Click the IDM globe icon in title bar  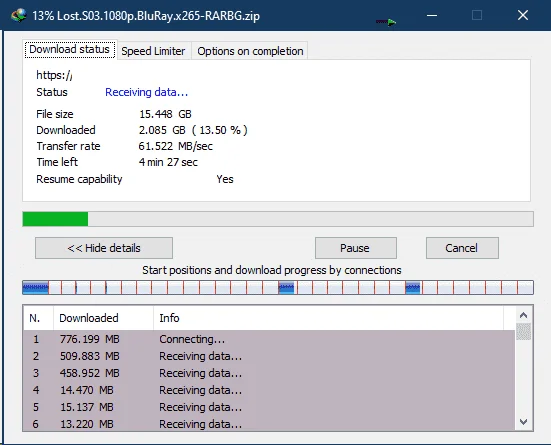coord(19,15)
